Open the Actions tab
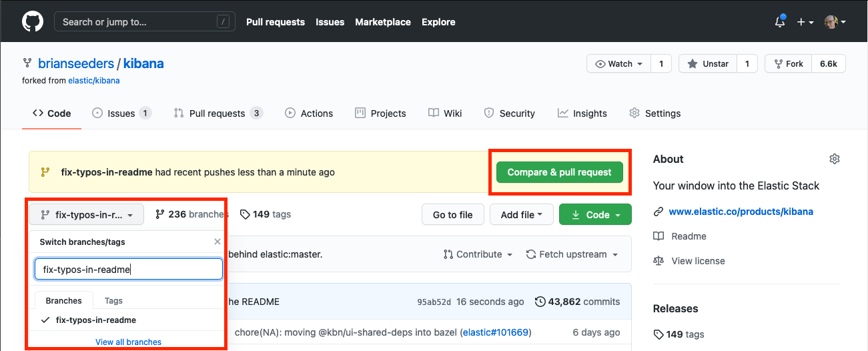This screenshot has height=351, width=868. (x=309, y=113)
